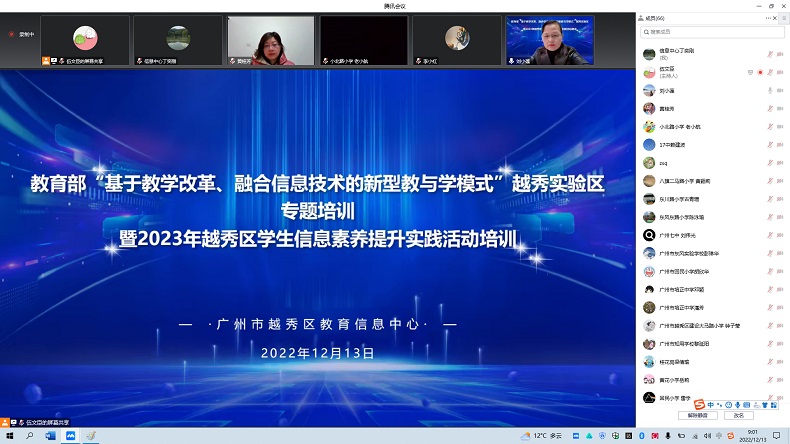The image size is (790, 444).
Task: Select member 广州七中 刘梓光 in the list
Action: [x=681, y=235]
